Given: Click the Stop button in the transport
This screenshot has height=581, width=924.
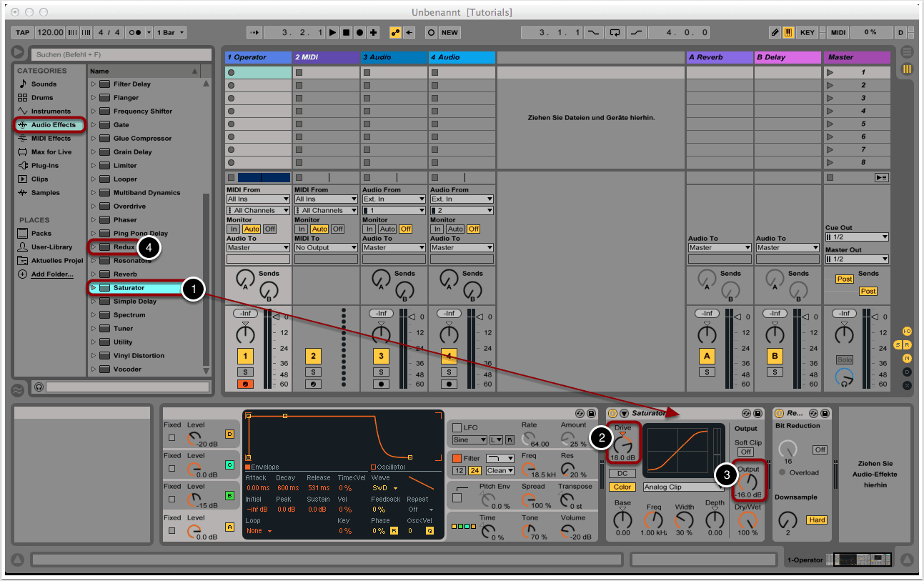Looking at the screenshot, I should (346, 33).
